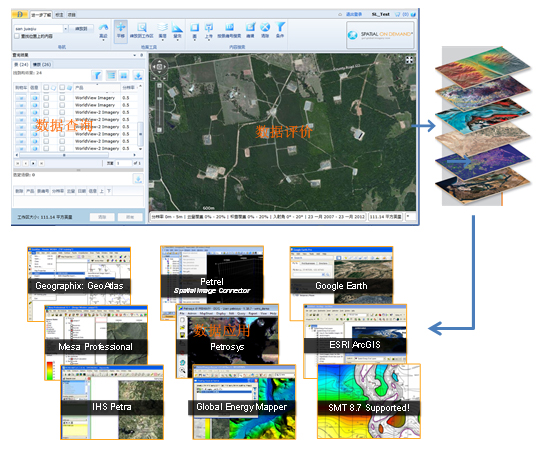
Task: Click the round application logo button
Action: pyautogui.click(x=20, y=14)
